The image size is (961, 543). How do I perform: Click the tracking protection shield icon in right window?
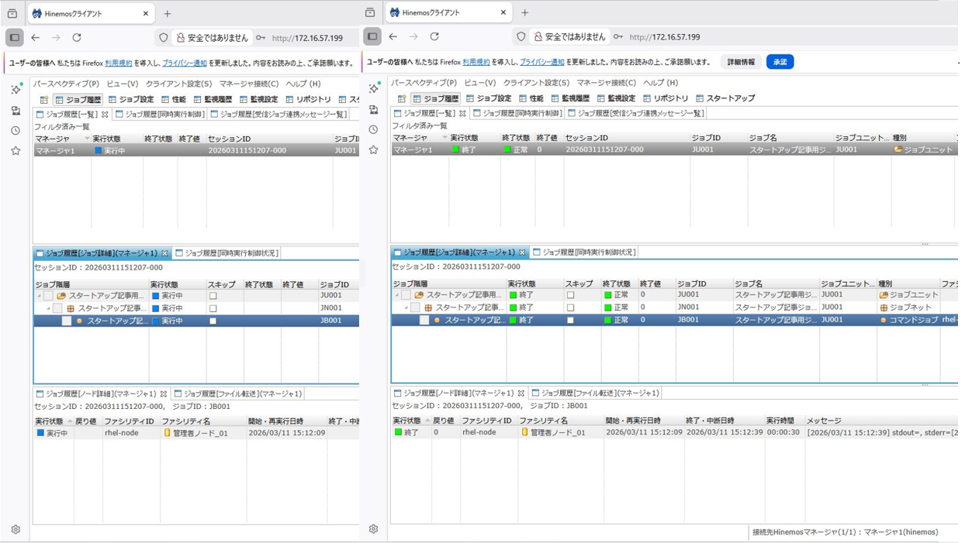click(x=521, y=37)
